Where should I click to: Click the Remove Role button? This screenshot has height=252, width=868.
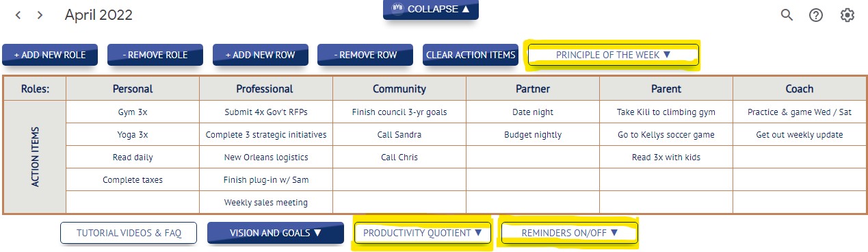point(155,55)
